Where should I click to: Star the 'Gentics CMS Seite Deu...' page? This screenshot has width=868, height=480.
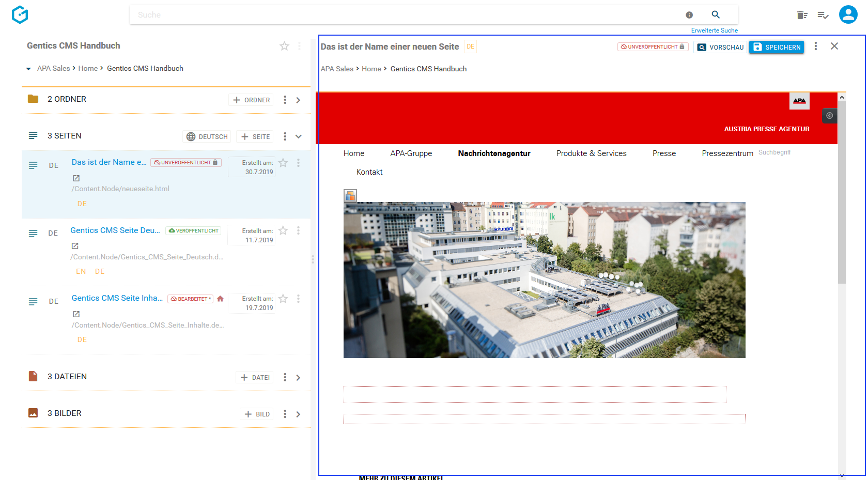click(283, 230)
